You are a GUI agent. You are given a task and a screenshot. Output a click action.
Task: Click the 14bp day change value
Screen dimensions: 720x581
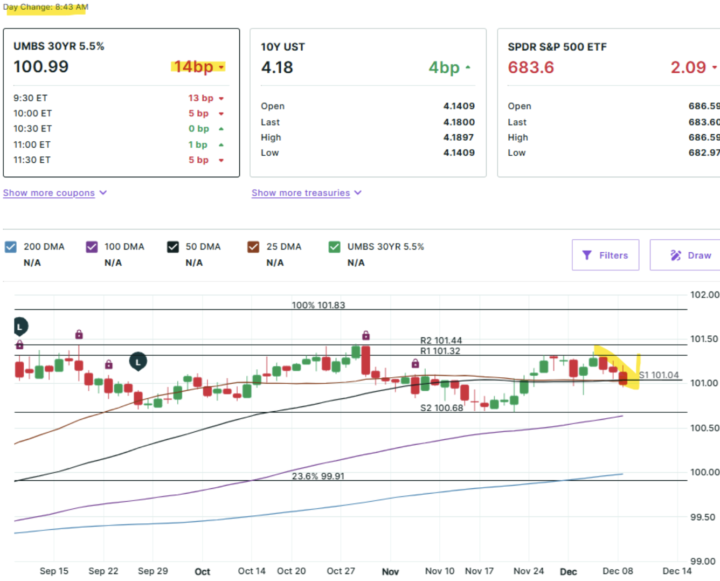193,67
